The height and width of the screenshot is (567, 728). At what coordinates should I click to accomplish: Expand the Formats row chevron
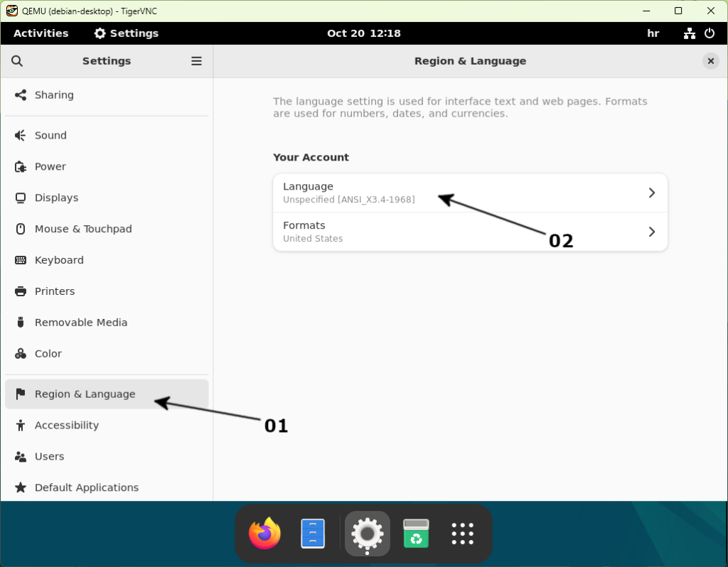pos(651,232)
